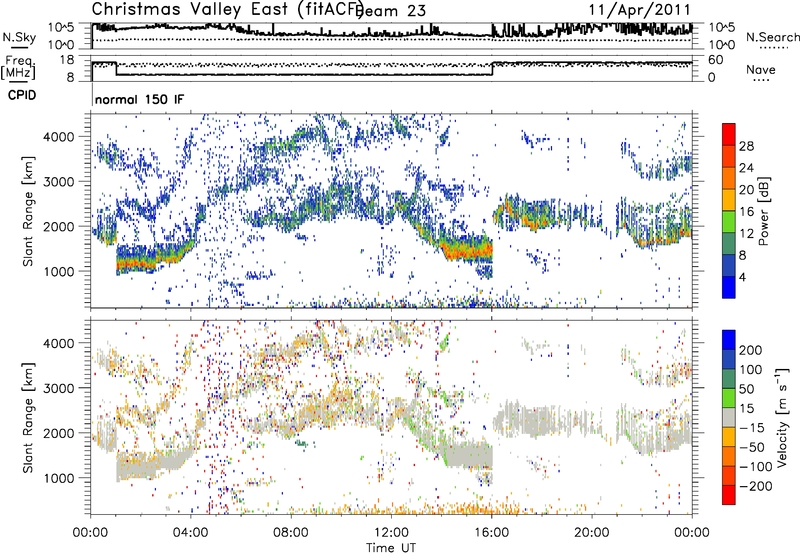This screenshot has height=554, width=800.
Task: Click the date '11/Apr/2011'
Action: 640,10
